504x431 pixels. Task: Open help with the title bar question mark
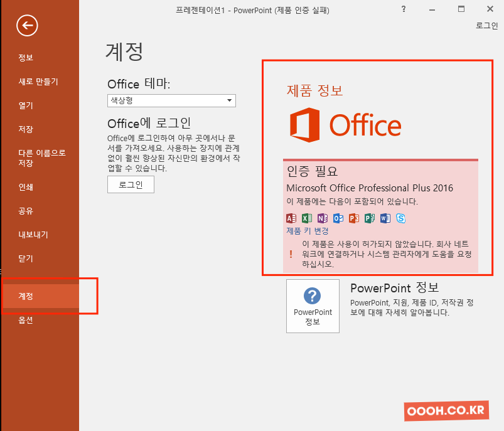pos(404,9)
